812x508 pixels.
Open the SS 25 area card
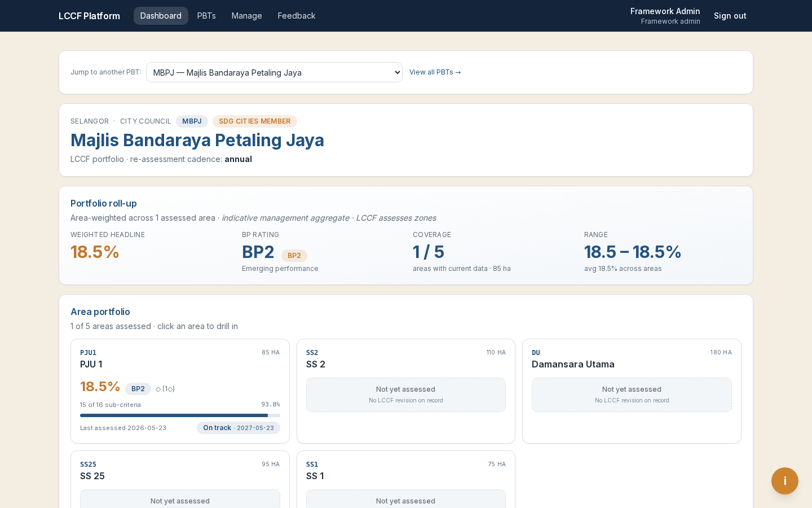point(180,479)
